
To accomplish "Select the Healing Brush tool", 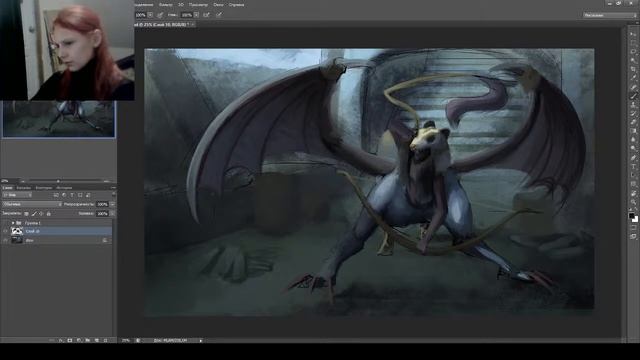I will pyautogui.click(x=633, y=87).
